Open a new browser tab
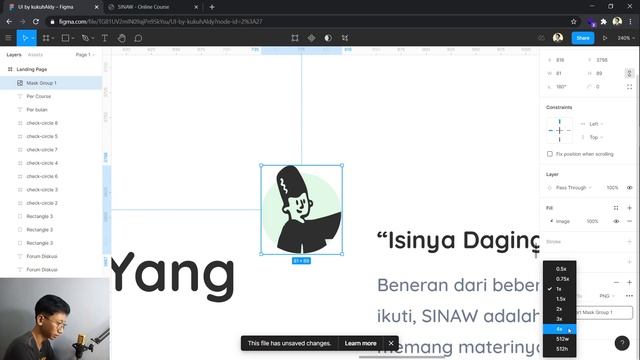 point(212,7)
